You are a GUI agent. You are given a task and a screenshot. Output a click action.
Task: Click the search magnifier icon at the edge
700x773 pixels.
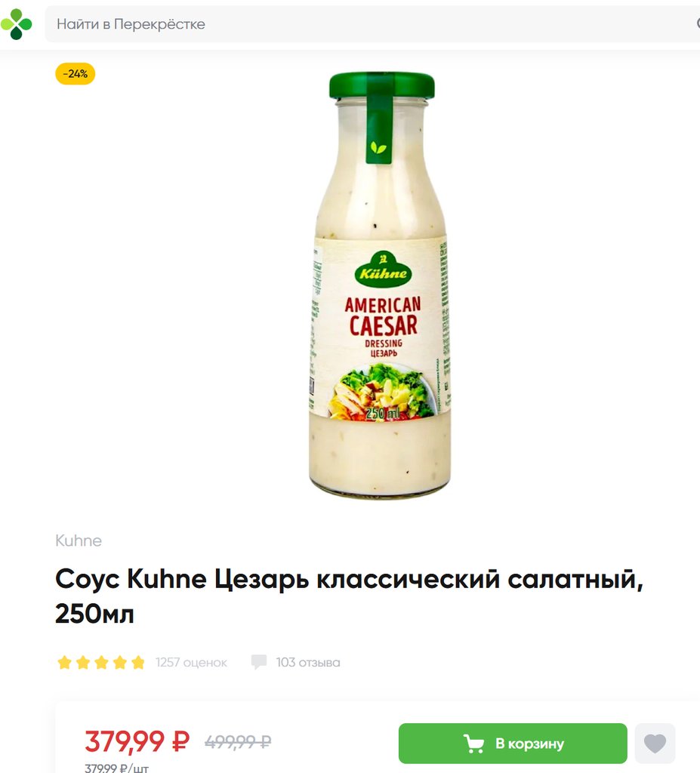point(698,23)
